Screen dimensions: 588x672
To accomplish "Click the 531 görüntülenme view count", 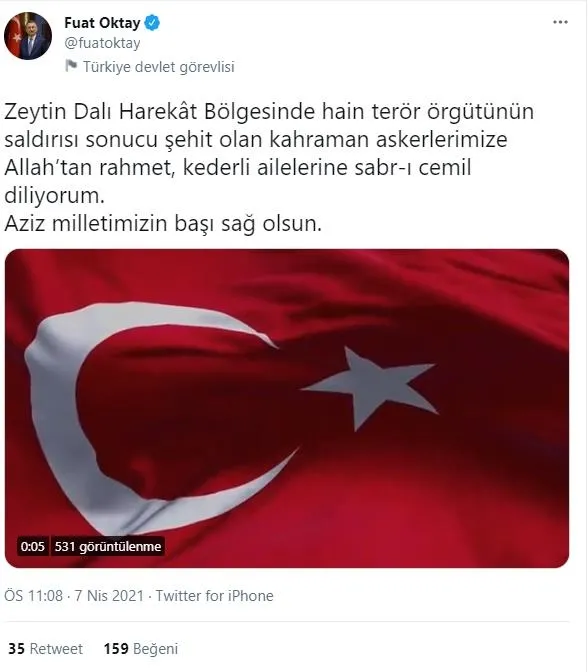I will pos(108,546).
